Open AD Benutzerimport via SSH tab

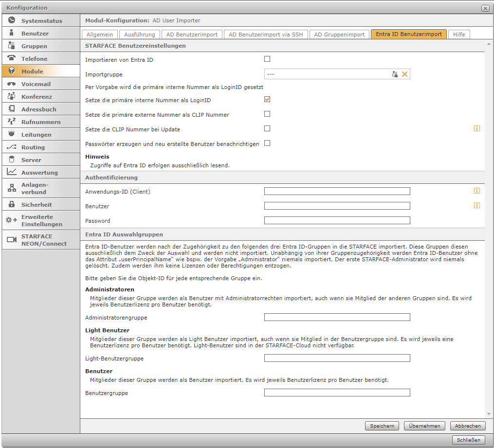[266, 35]
